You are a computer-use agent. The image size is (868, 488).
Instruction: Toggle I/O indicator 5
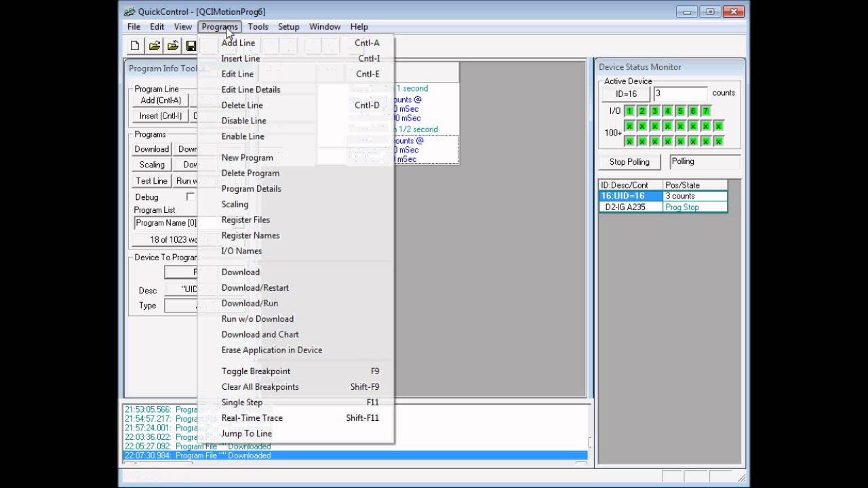(680, 111)
